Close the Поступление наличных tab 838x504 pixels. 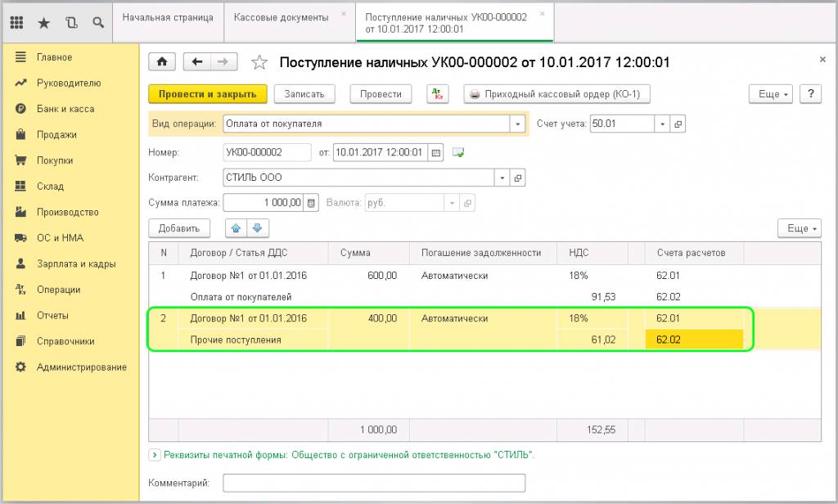click(543, 13)
